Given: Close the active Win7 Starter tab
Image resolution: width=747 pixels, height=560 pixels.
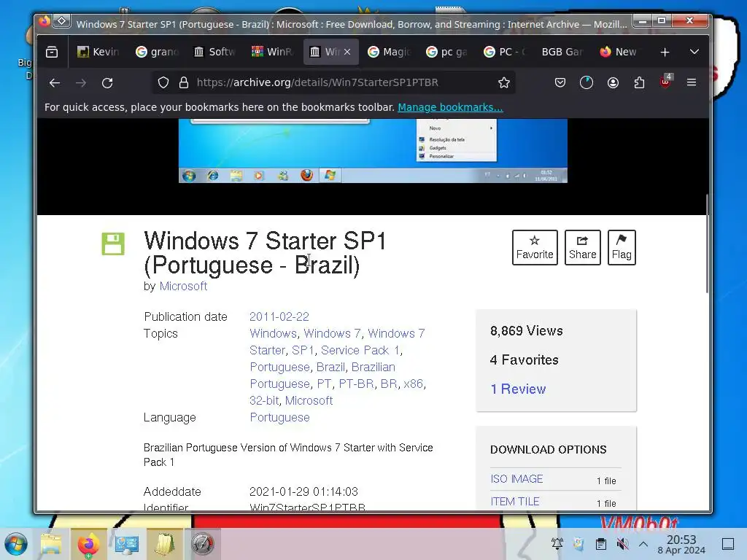Looking at the screenshot, I should click(347, 52).
